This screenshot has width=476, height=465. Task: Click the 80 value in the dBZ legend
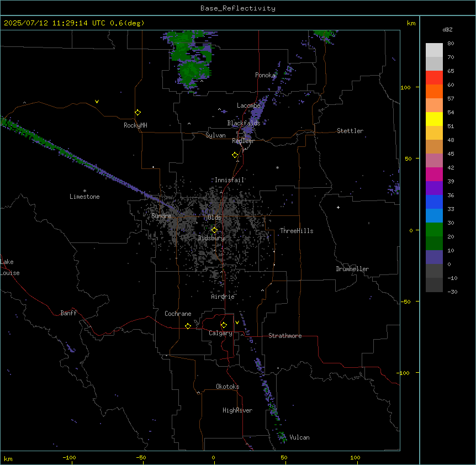(x=451, y=44)
